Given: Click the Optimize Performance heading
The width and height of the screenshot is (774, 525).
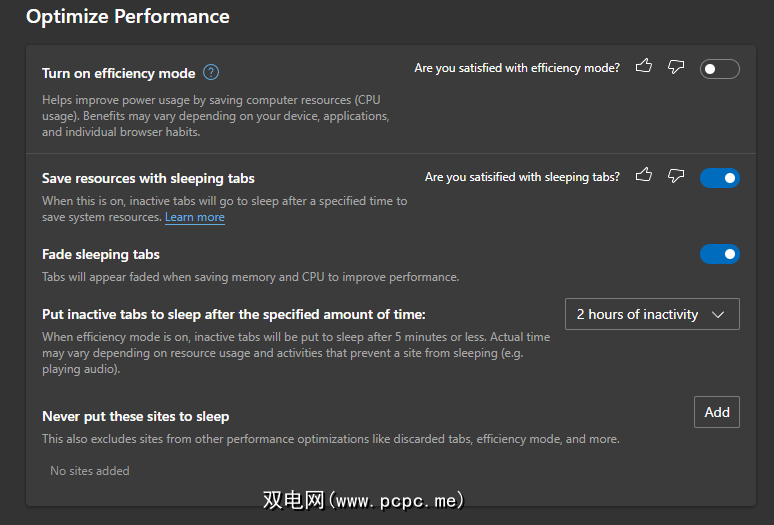Looking at the screenshot, I should (128, 17).
